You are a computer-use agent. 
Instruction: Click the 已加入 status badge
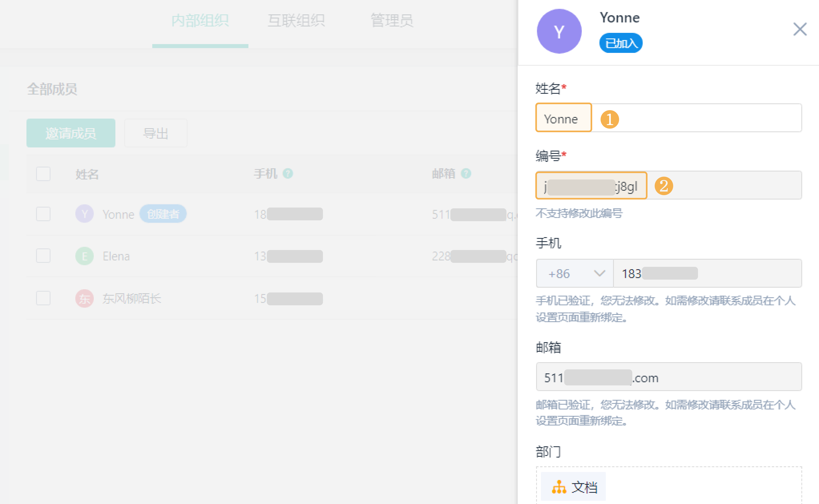click(x=621, y=43)
